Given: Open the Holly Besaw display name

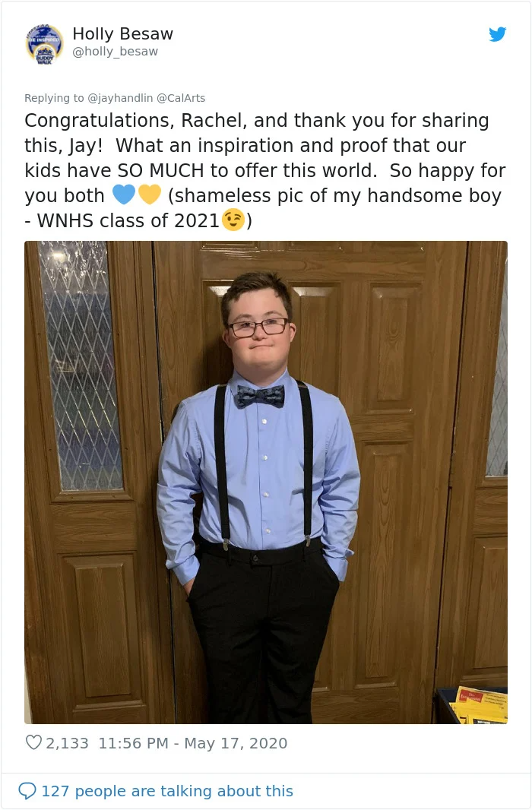Looking at the screenshot, I should pos(123,33).
